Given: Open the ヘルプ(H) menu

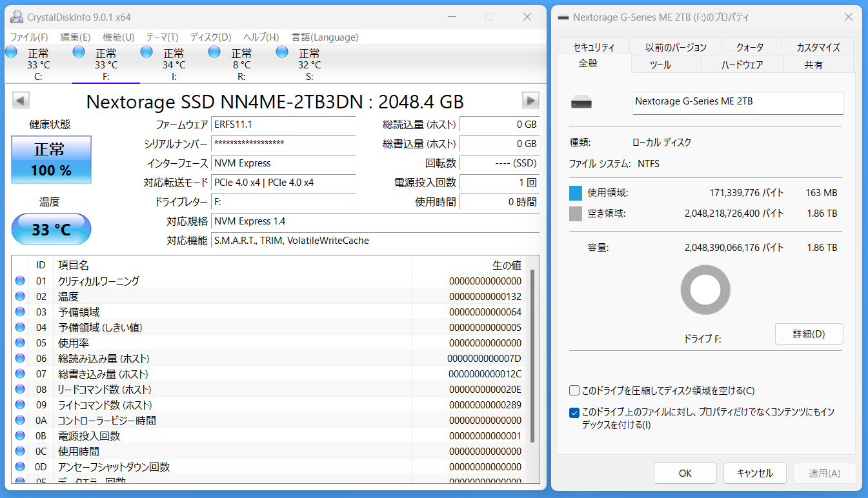Looking at the screenshot, I should 261,37.
